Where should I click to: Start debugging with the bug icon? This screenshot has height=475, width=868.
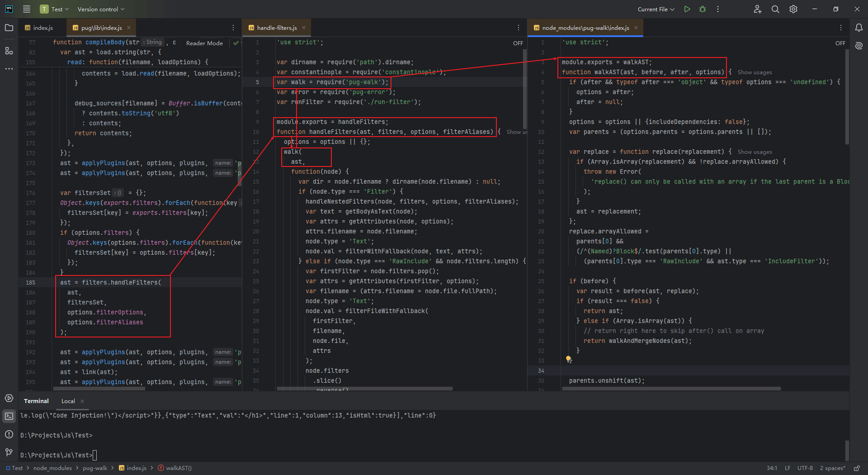[x=703, y=9]
